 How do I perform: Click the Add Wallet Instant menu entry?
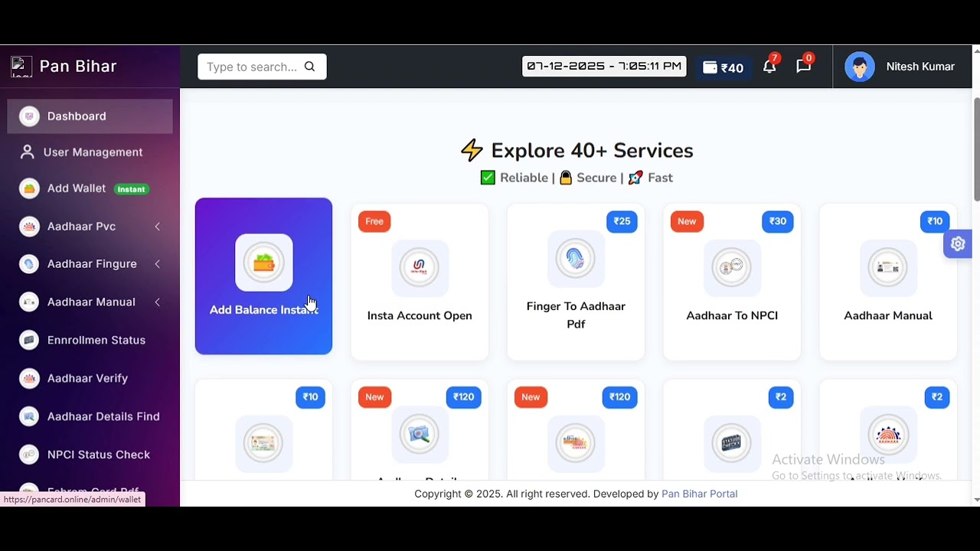click(x=90, y=188)
